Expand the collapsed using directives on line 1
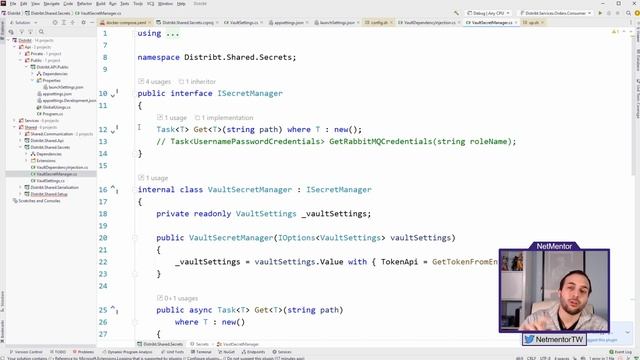 (173, 33)
